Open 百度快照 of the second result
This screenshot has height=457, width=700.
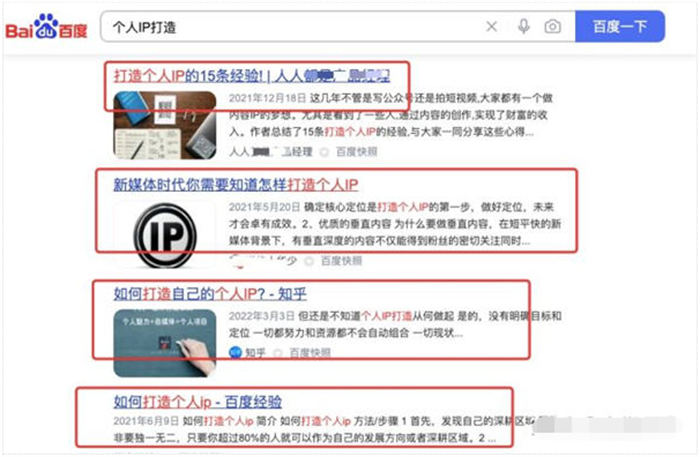pos(341,261)
